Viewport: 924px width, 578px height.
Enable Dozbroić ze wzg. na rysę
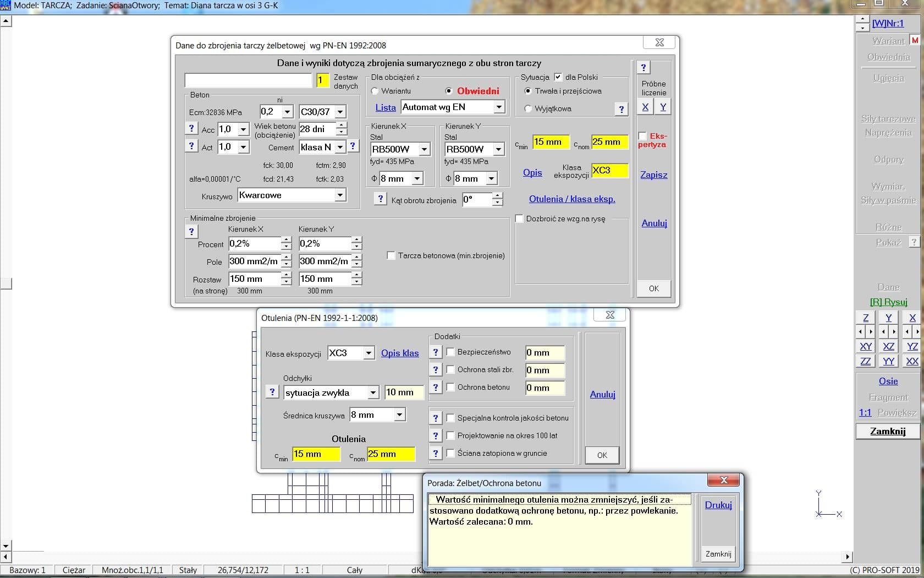click(x=519, y=219)
